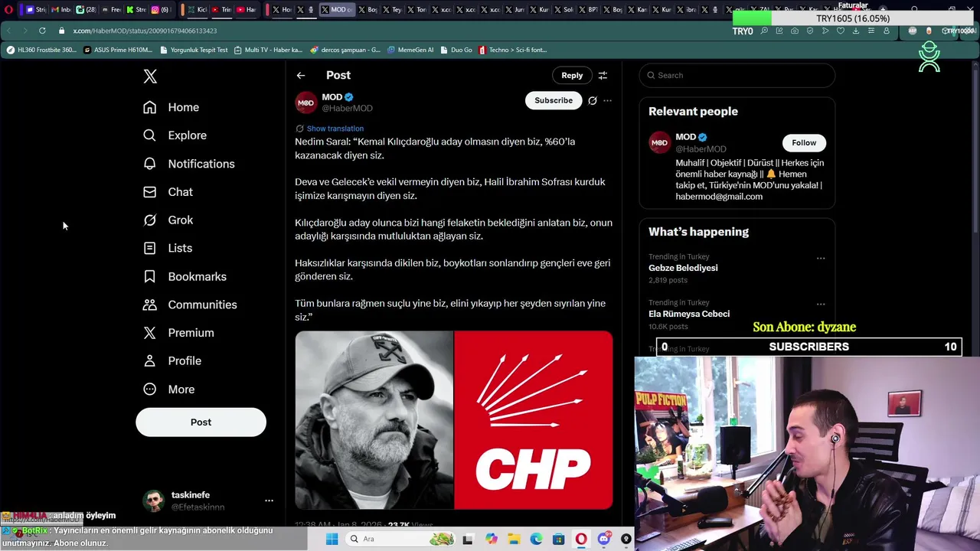Open Duo Go bookmark

[x=456, y=50]
